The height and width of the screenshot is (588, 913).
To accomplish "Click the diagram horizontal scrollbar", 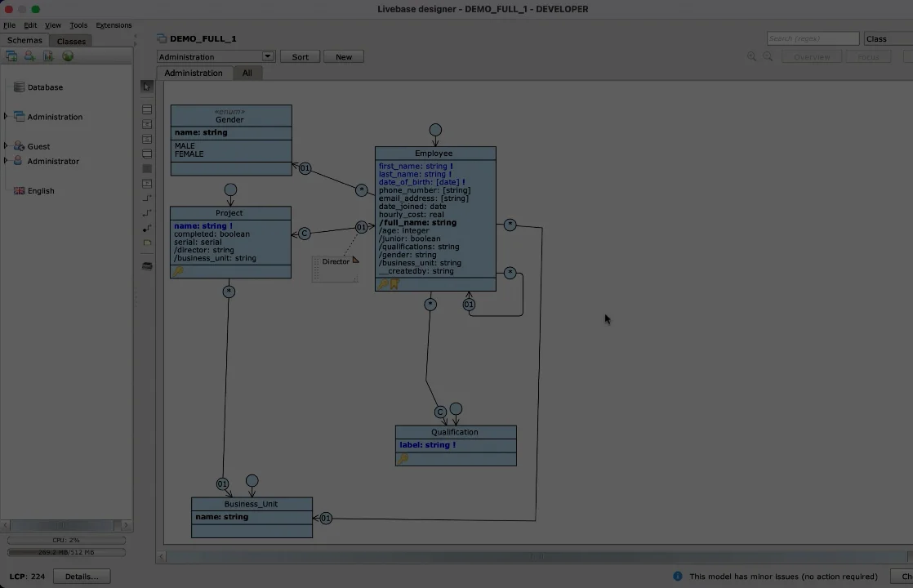I will pyautogui.click(x=535, y=557).
